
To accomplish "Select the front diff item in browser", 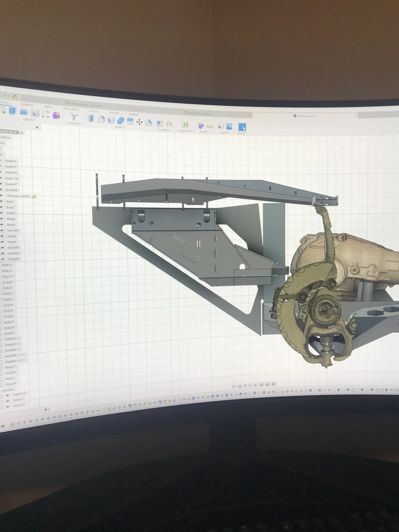I will click(13, 231).
